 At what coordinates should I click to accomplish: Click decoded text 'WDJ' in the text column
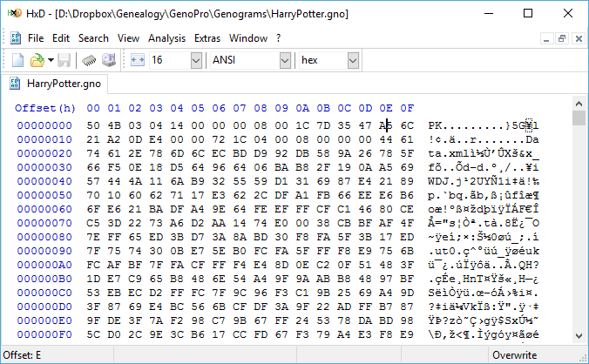(438, 181)
